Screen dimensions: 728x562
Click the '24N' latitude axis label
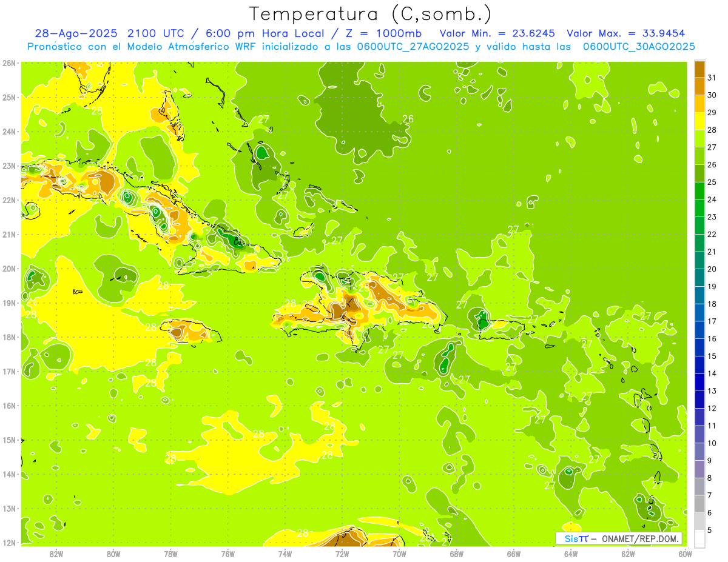(9, 132)
